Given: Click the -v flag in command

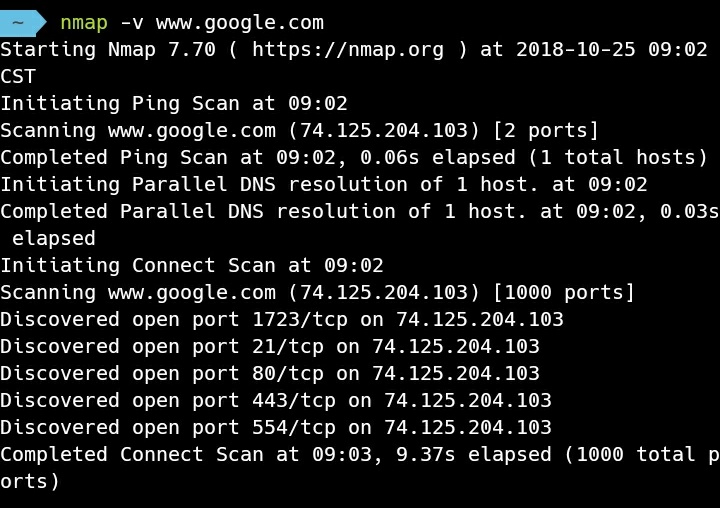Looking at the screenshot, I should 132,23.
